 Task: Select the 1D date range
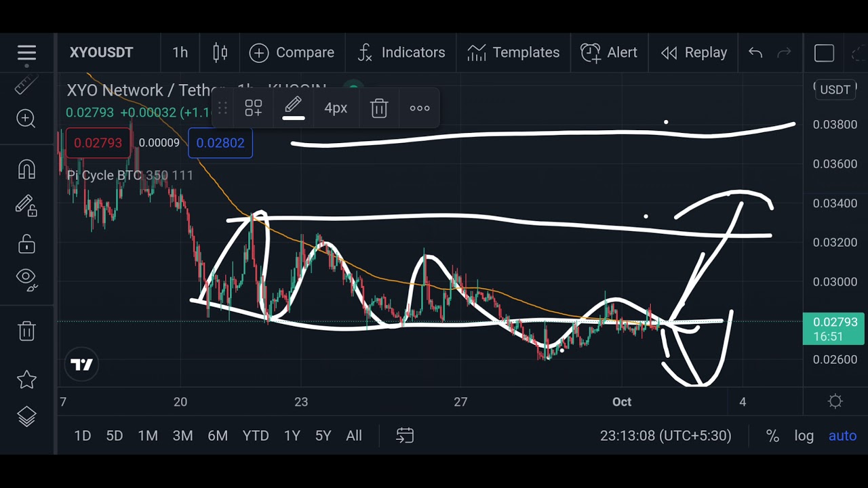click(82, 436)
